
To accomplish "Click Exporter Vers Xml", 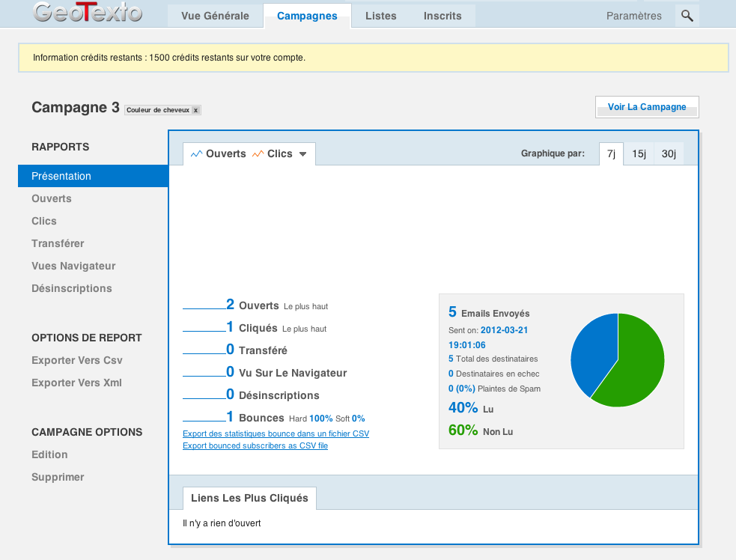I will [76, 383].
